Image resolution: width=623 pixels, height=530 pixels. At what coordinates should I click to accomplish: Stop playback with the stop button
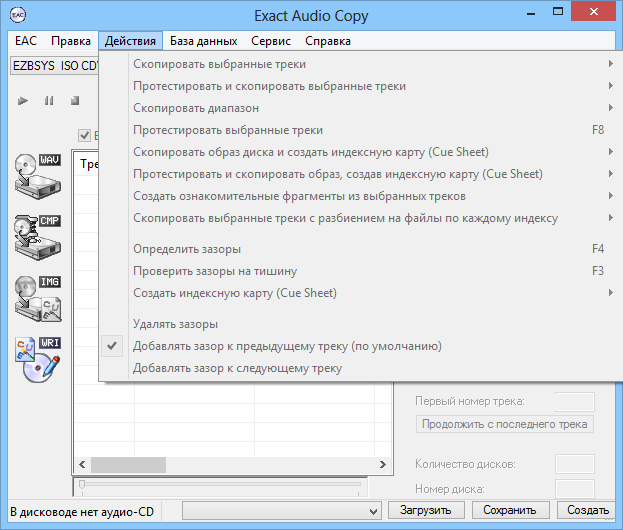[x=75, y=101]
